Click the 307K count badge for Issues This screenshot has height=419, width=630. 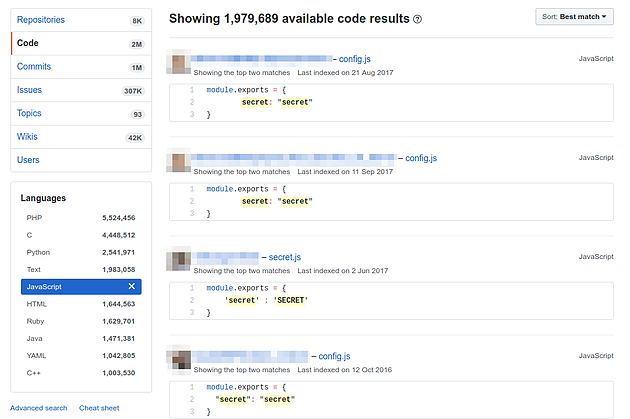(133, 91)
